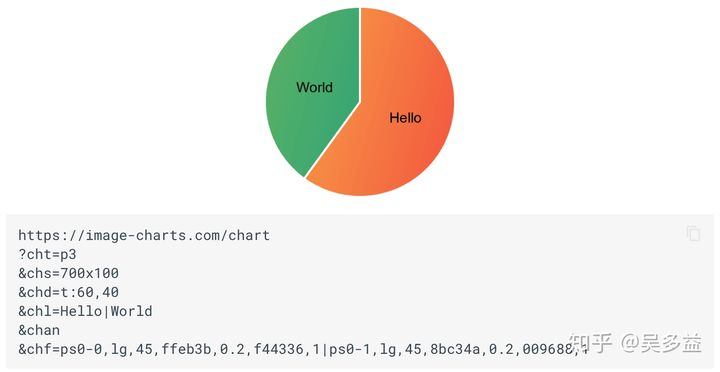720x372 pixels.
Task: Copy the code block using the copy icon
Action: [693, 233]
